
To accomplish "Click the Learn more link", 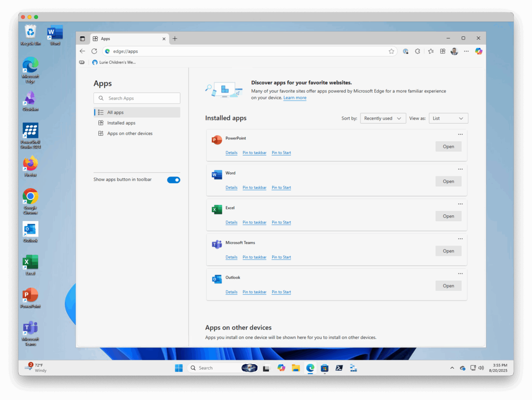I will click(295, 98).
